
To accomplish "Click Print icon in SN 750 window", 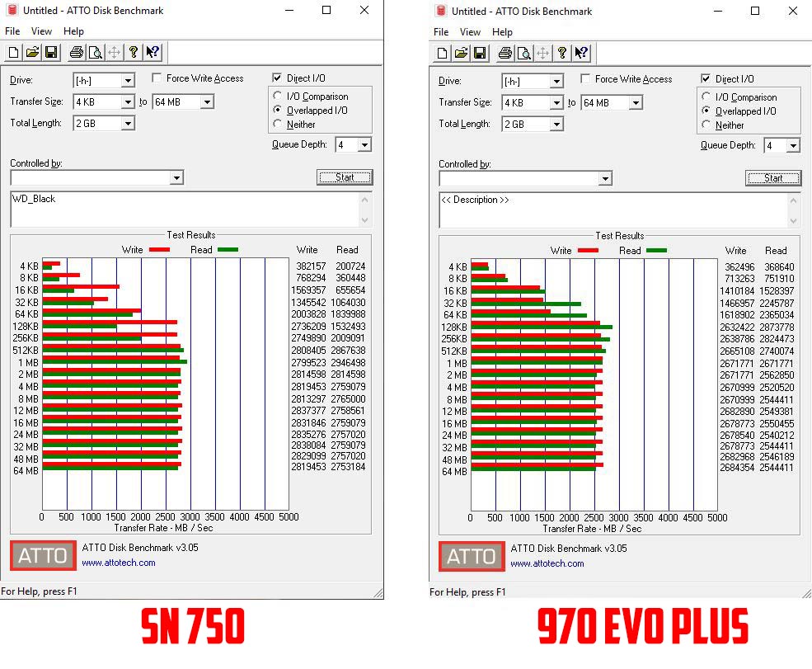I will coord(77,52).
